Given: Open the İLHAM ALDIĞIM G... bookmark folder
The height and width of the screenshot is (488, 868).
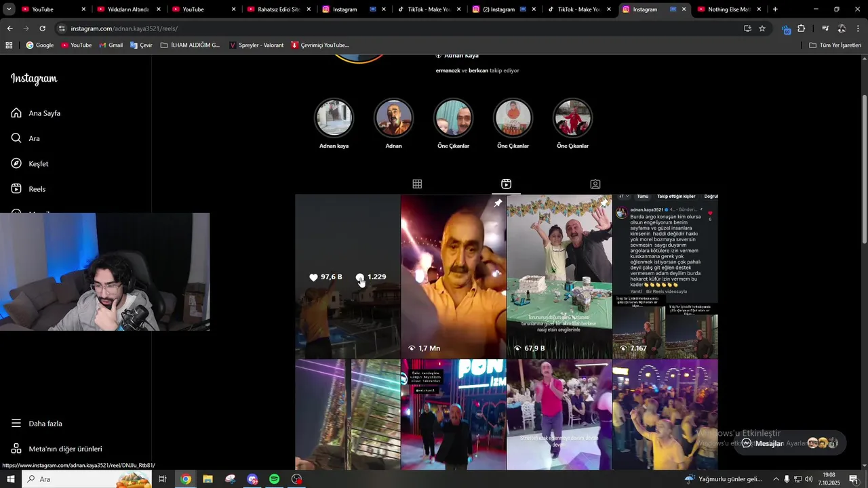Looking at the screenshot, I should tap(191, 45).
